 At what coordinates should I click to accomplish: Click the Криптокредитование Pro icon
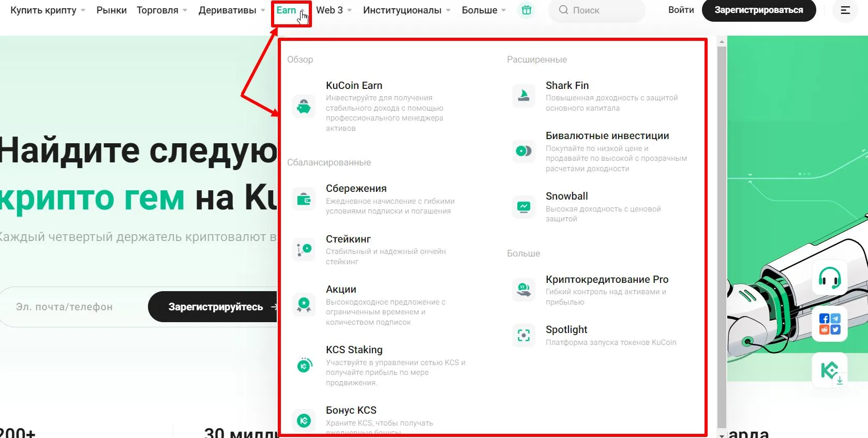(x=523, y=290)
